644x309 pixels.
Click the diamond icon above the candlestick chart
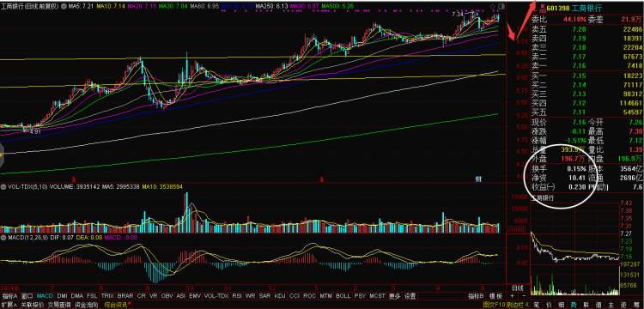pyautogui.click(x=493, y=6)
